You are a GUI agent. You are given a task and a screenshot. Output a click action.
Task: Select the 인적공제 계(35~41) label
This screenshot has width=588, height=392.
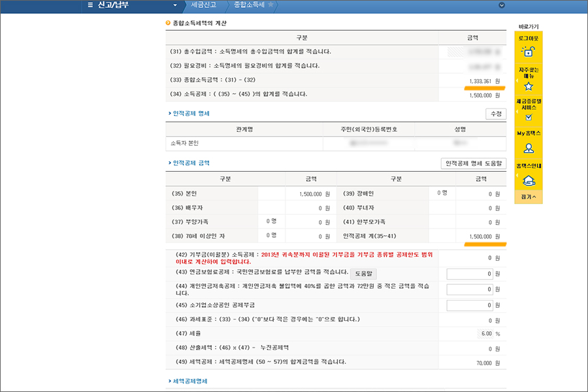[369, 236]
